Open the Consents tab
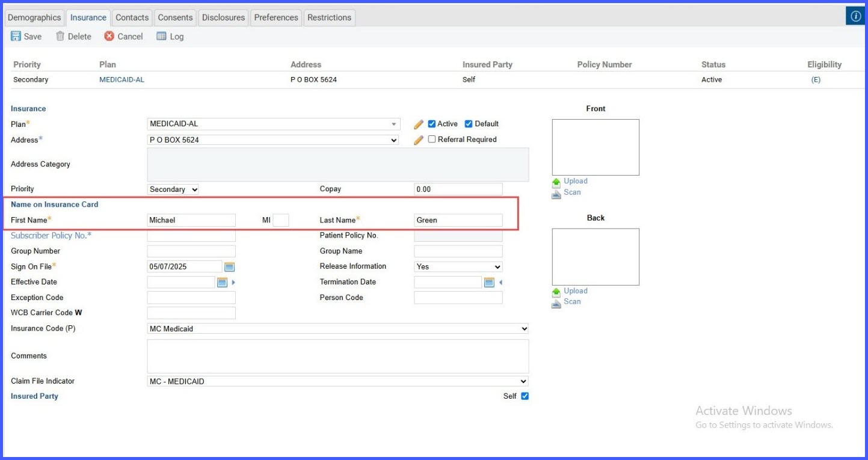This screenshot has width=868, height=460. [x=176, y=17]
